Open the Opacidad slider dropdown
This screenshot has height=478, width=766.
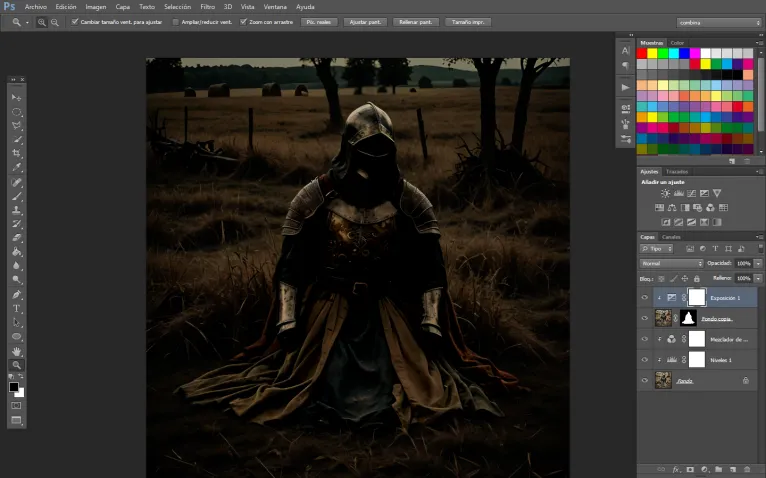coord(758,263)
